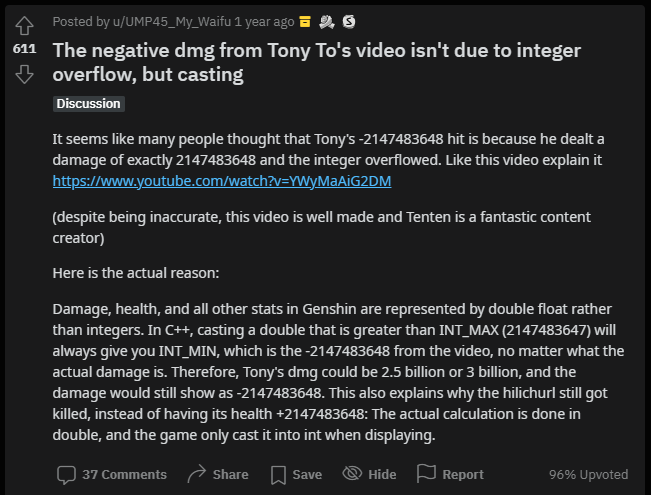Filter by the Discussion flair tag
Screen dimensions: 651x495
[x=88, y=103]
